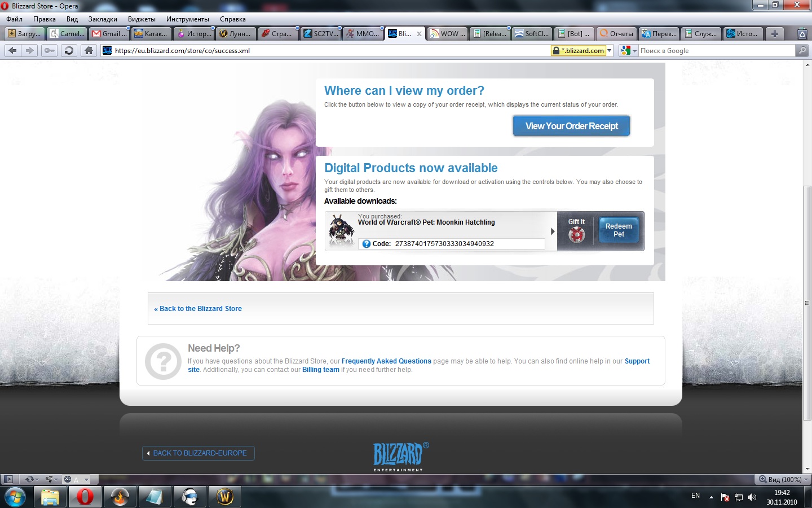Open the Файл menu
Image resolution: width=812 pixels, height=508 pixels.
[14, 19]
